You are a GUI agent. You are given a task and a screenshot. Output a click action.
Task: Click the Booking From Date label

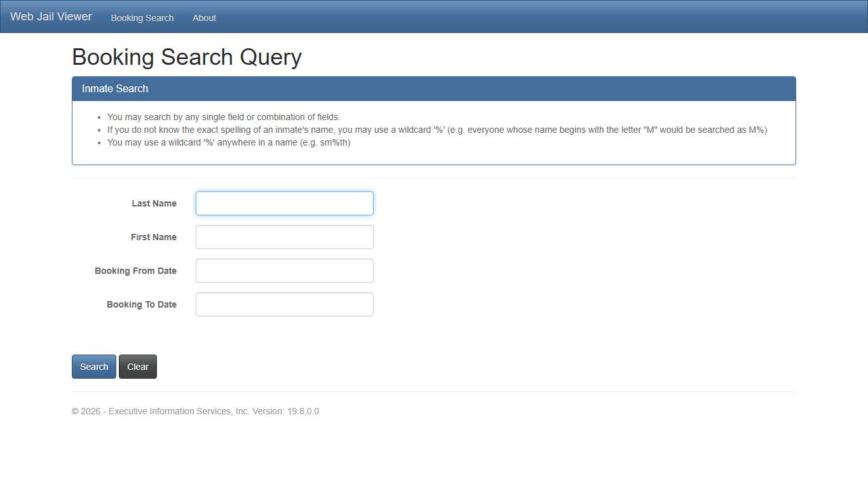coord(135,271)
